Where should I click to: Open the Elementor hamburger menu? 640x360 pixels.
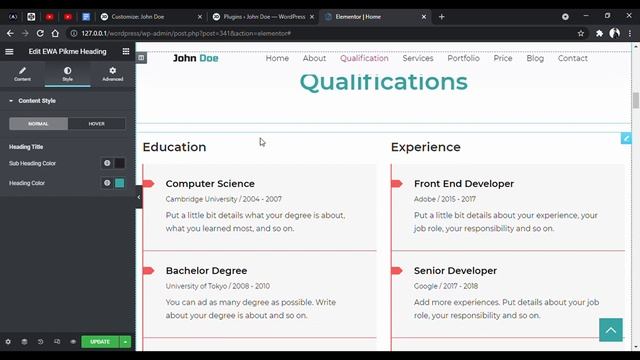9,51
